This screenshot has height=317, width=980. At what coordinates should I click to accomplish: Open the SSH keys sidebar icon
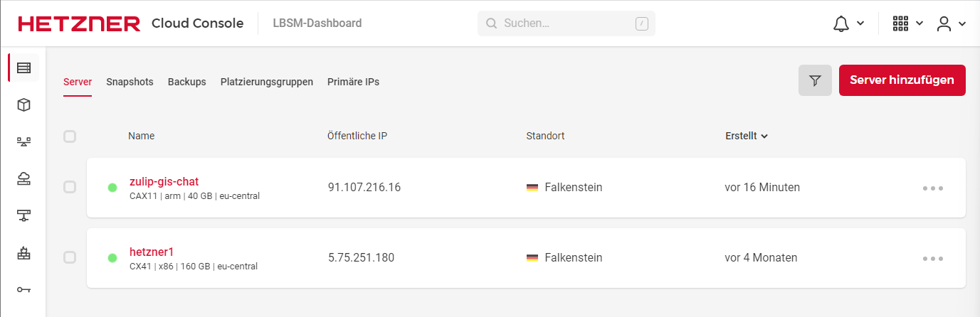24,289
